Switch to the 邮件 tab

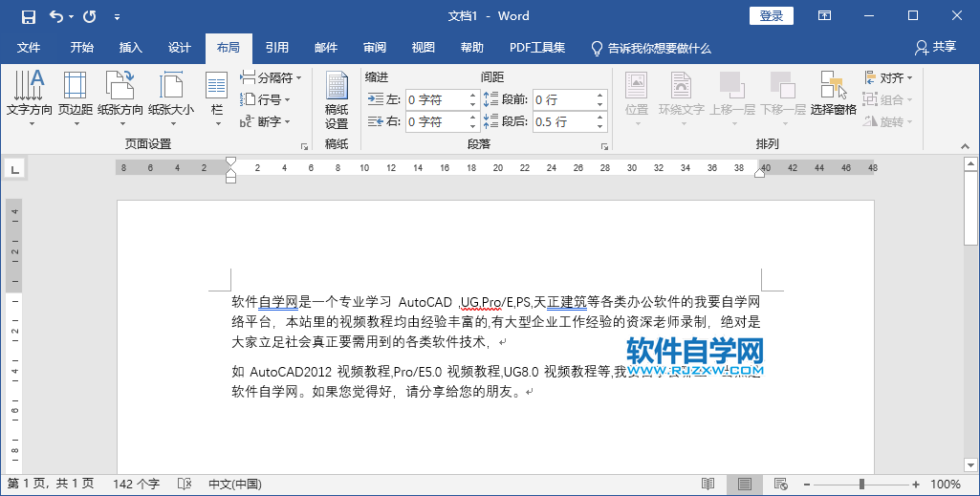coord(326,48)
